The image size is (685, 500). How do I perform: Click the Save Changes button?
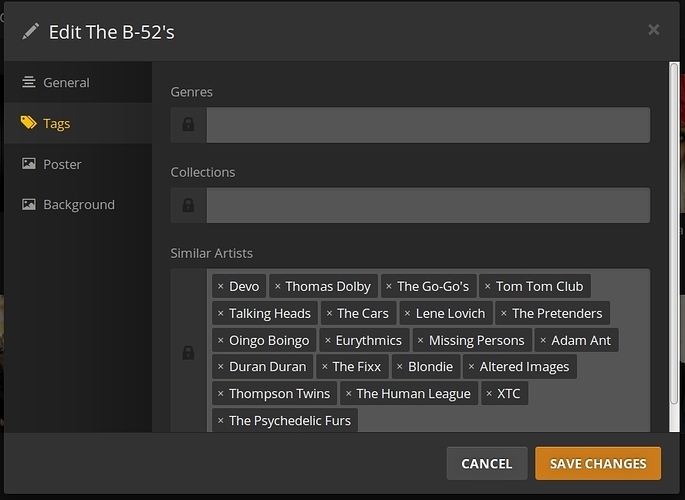[598, 464]
